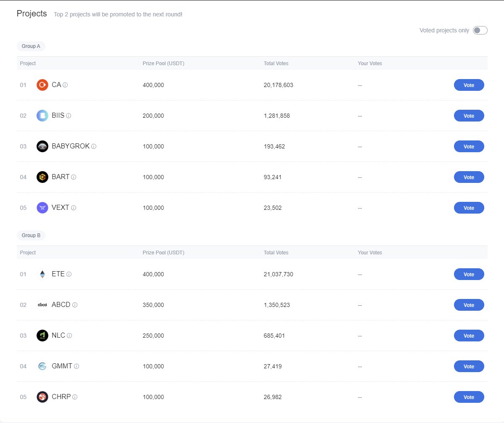
Task: Vote for the ABCD project
Action: click(x=469, y=305)
